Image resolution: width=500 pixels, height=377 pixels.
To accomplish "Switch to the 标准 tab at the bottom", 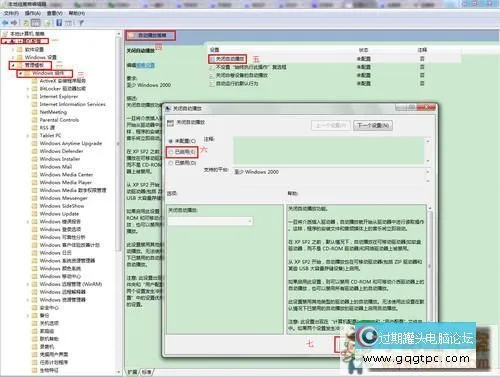I will (x=147, y=372).
